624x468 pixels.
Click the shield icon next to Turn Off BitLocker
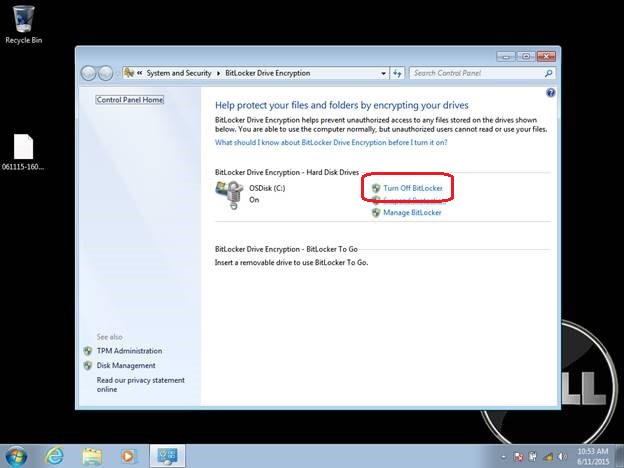376,188
